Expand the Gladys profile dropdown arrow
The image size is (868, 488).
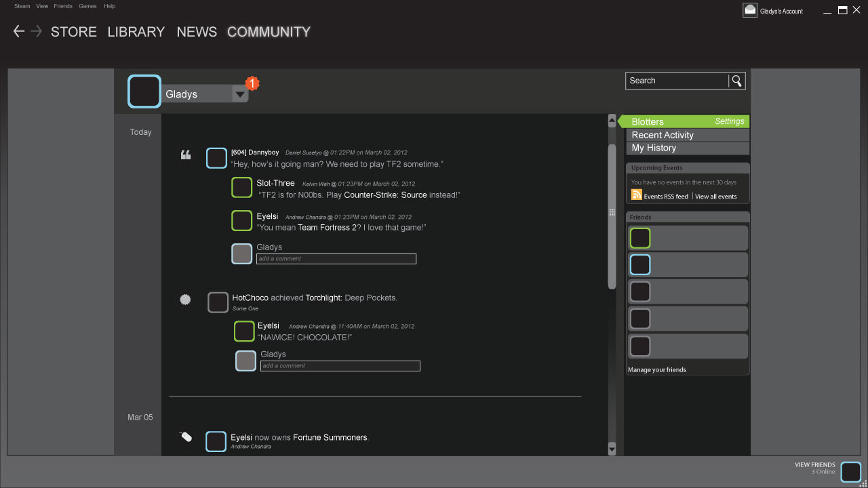[x=239, y=95]
